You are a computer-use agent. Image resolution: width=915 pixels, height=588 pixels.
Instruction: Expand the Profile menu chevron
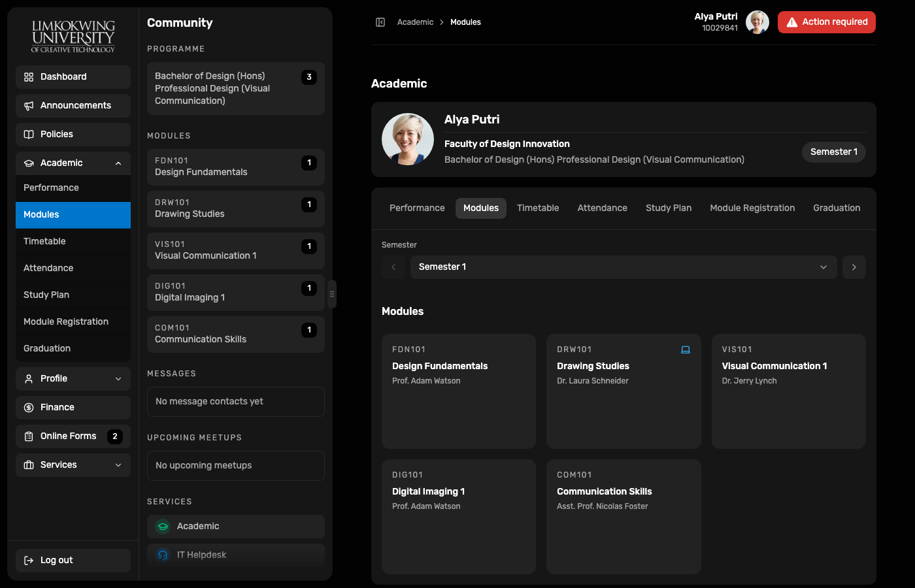118,379
